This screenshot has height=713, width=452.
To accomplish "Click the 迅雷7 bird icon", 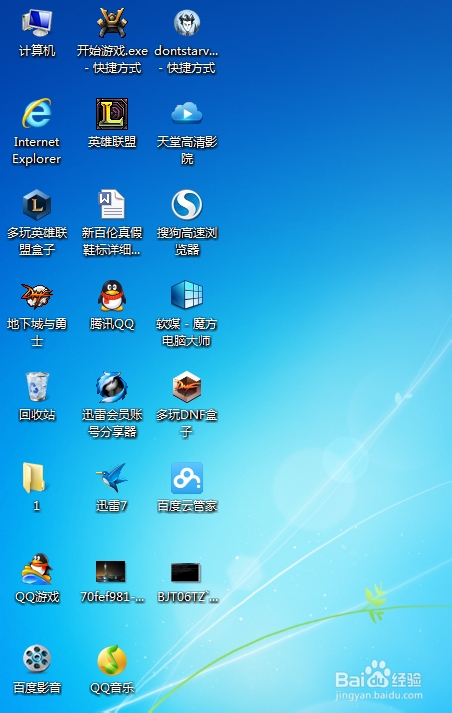I will click(x=112, y=478).
